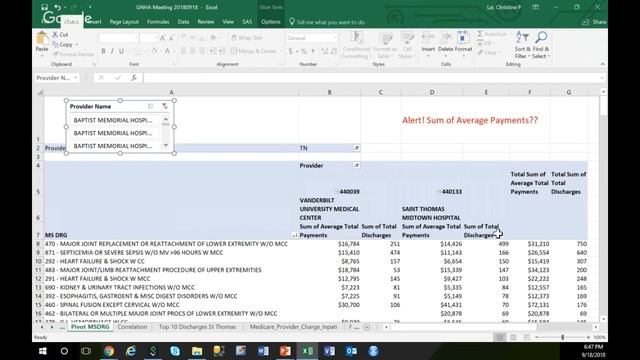Switch to Page Layout view in status bar
The height and width of the screenshot is (360, 640).
[513, 337]
